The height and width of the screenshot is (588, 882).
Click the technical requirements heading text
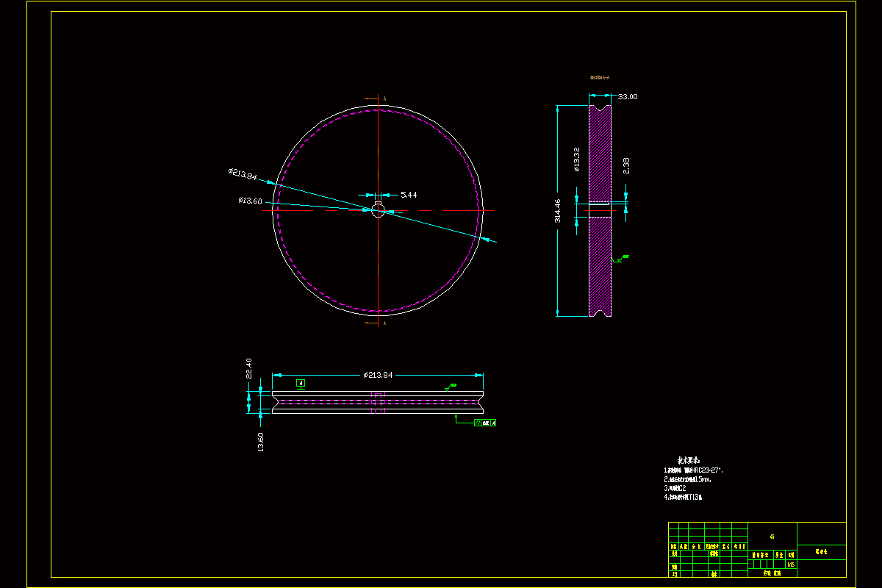coord(689,460)
